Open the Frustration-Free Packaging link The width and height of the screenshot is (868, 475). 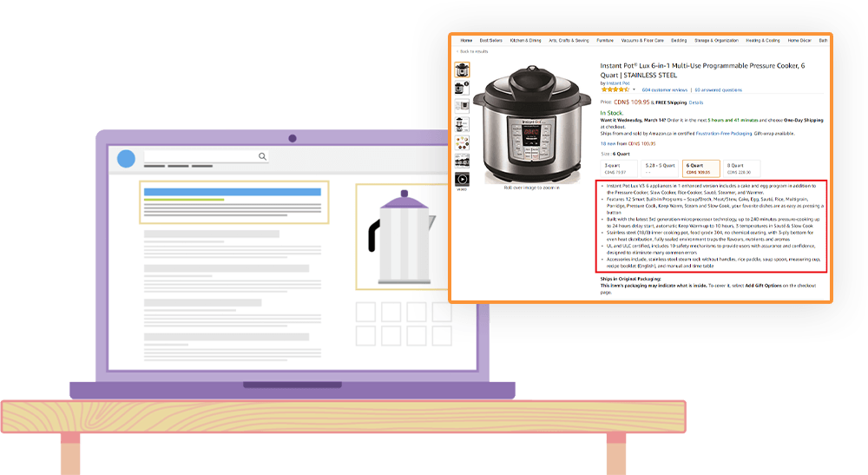click(724, 134)
